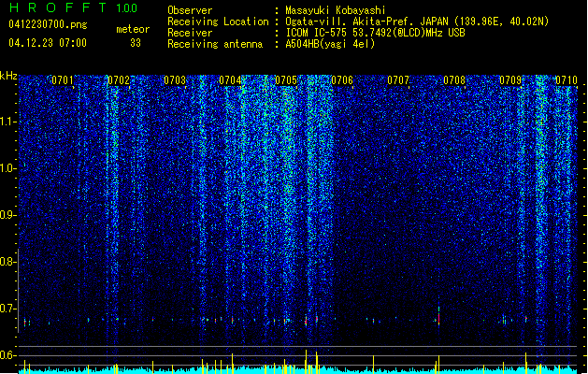Click the 0710 time marker
The height and width of the screenshot is (374, 588).
click(x=566, y=80)
